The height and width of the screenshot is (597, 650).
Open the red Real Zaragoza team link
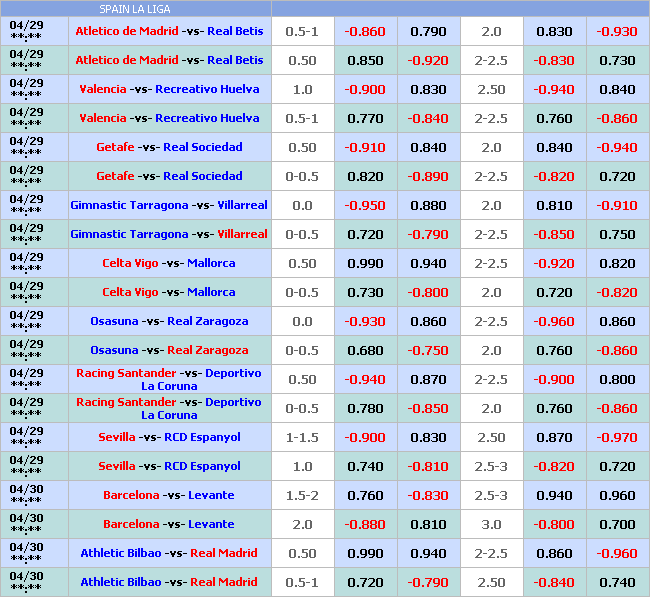coord(208,350)
